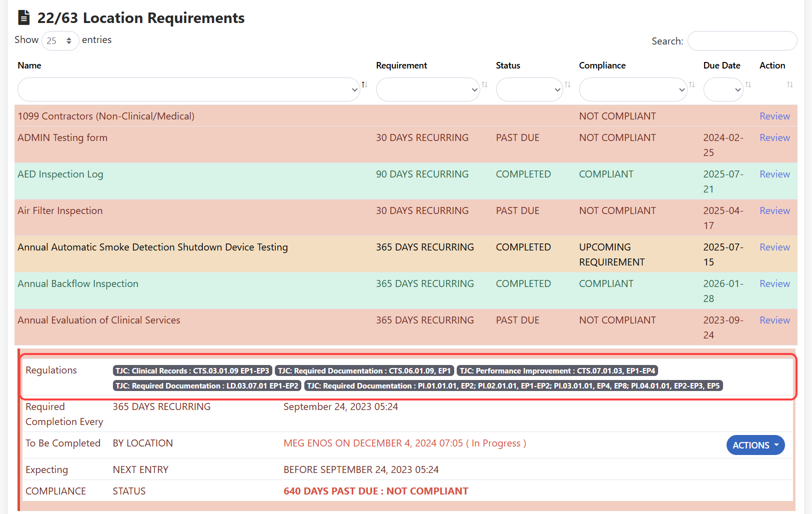
Task: Open the Requirement filter dropdown
Action: (x=428, y=90)
